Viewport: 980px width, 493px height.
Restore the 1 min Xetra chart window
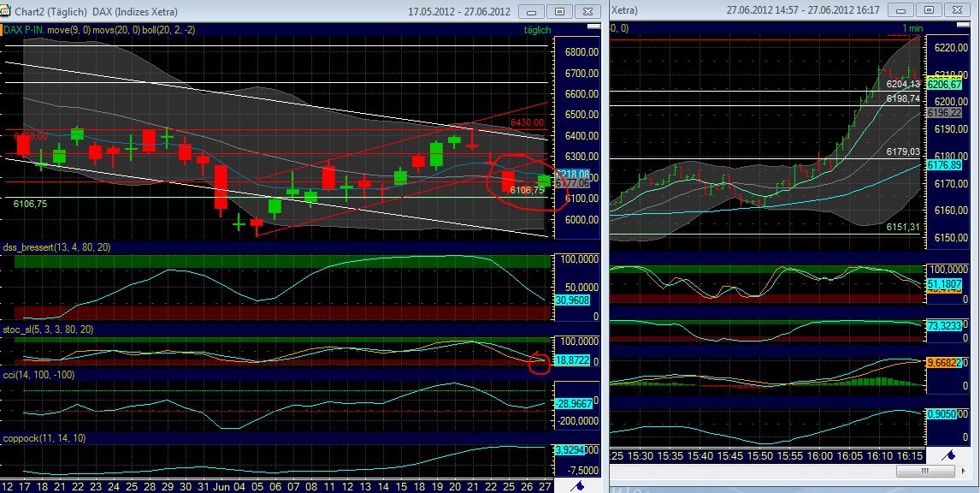coord(930,10)
